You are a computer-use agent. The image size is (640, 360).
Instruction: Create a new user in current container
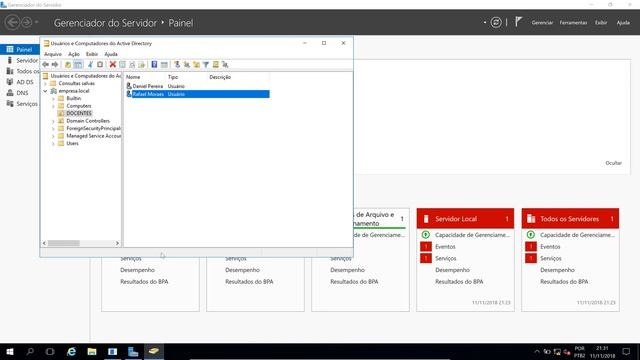(177, 64)
